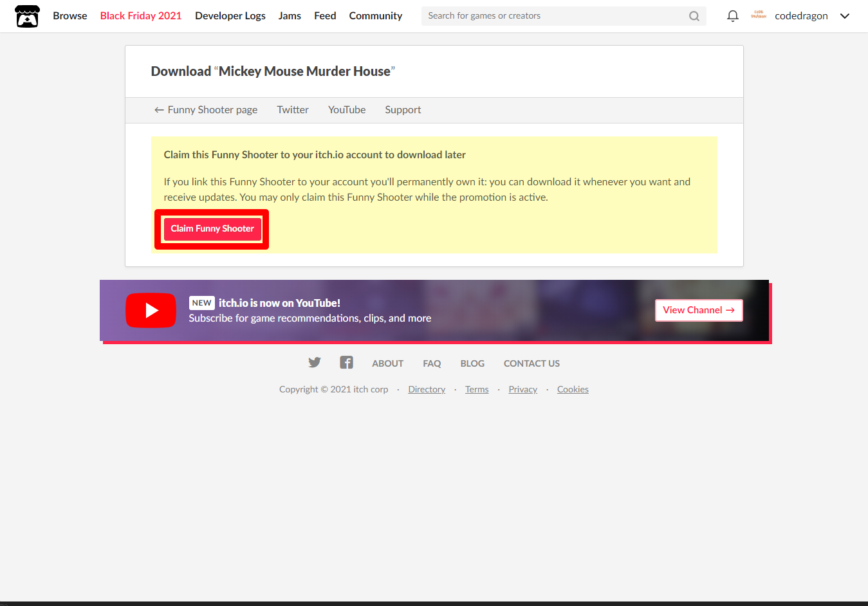
Task: Open the FAQ footer link
Action: [432, 363]
